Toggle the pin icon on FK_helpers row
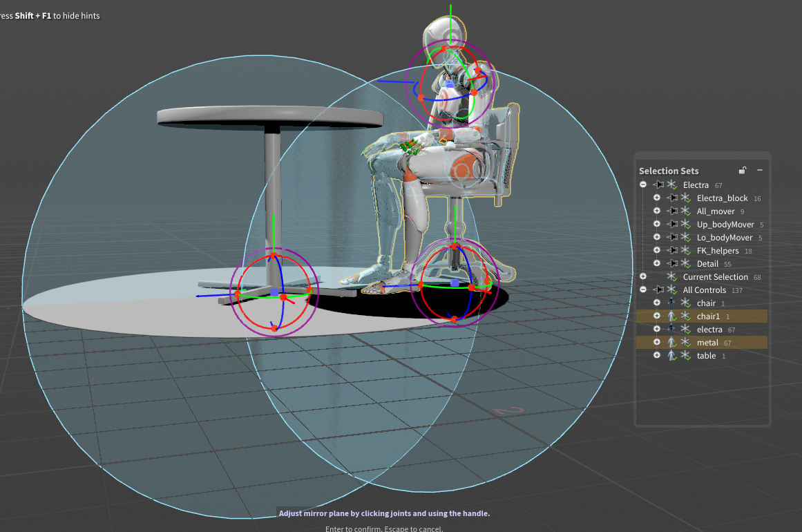802x532 pixels. [672, 250]
